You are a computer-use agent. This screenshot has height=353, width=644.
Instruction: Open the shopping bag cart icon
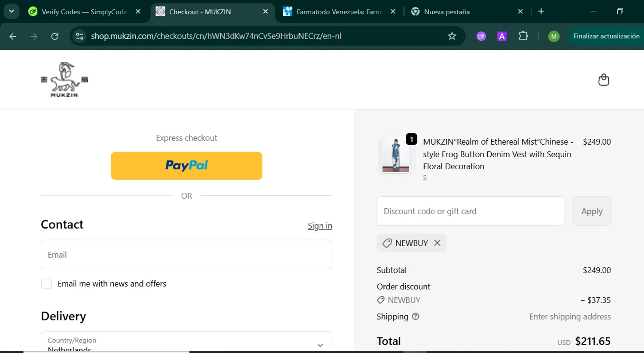tap(604, 80)
